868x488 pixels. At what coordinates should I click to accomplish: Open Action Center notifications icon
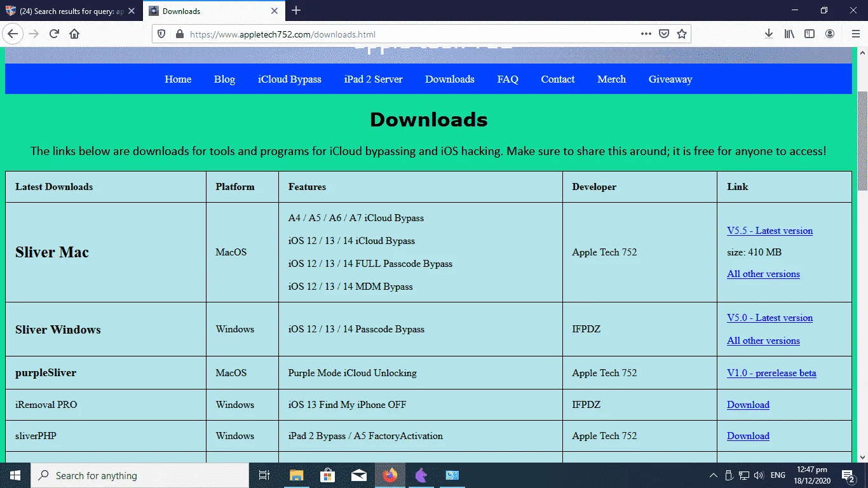848,475
